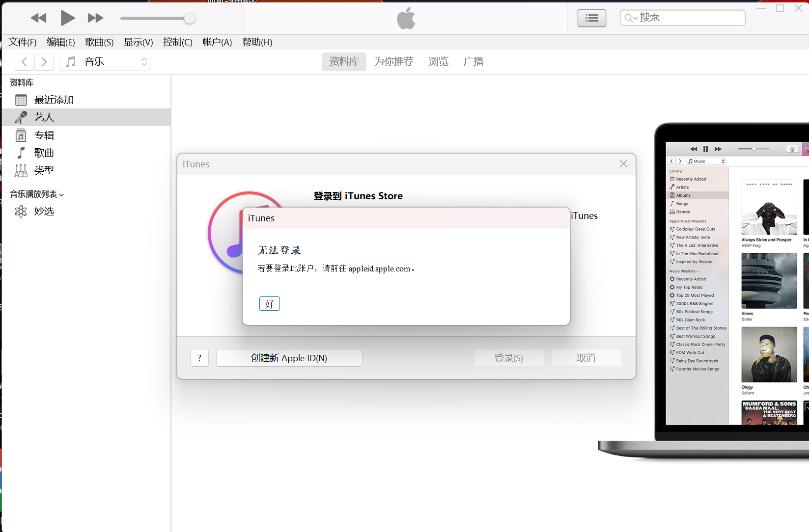Click the volume slider knob
The image size is (809, 532).
[189, 19]
